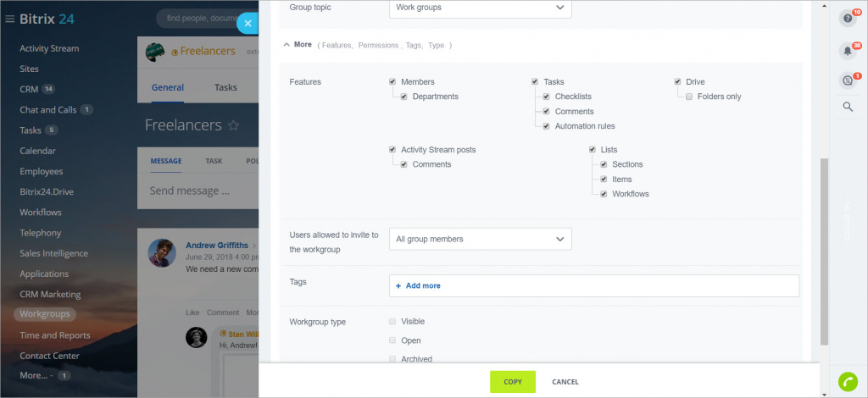Screen dimensions: 868x398
Task: Click Andrew Griffiths profile photo
Action: 162,253
